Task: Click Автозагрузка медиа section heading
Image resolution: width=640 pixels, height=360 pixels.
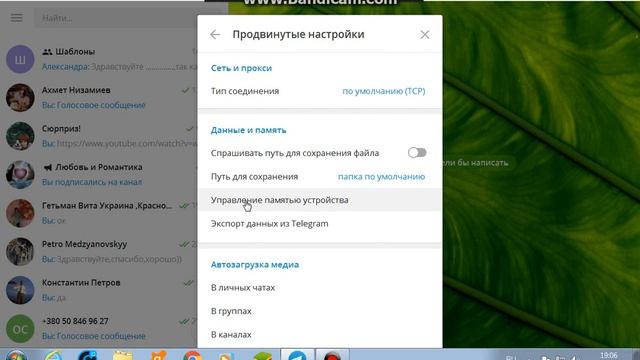Action: tap(255, 264)
